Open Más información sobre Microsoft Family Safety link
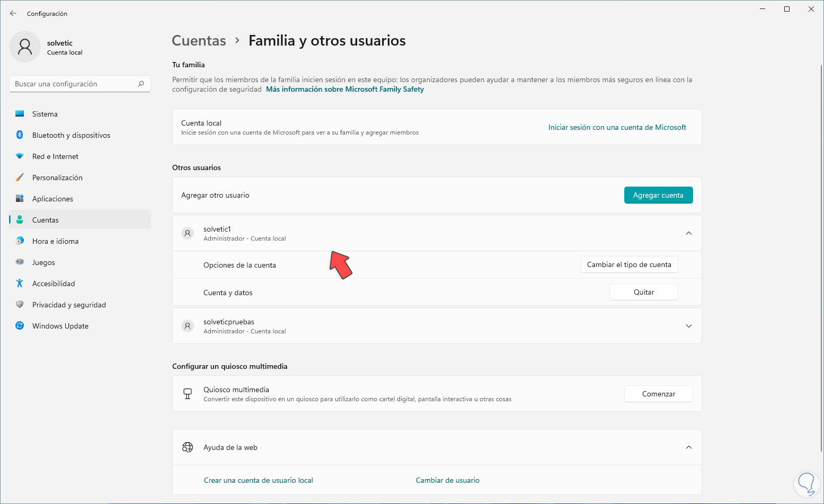The height and width of the screenshot is (504, 824). point(345,90)
